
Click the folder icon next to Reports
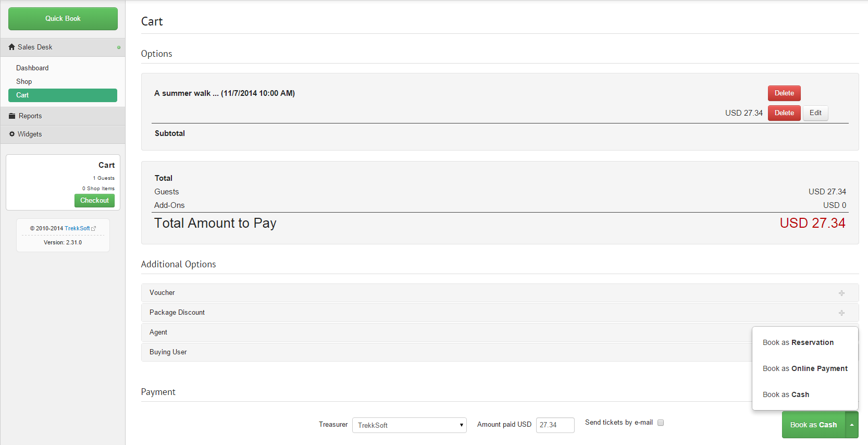click(x=12, y=116)
